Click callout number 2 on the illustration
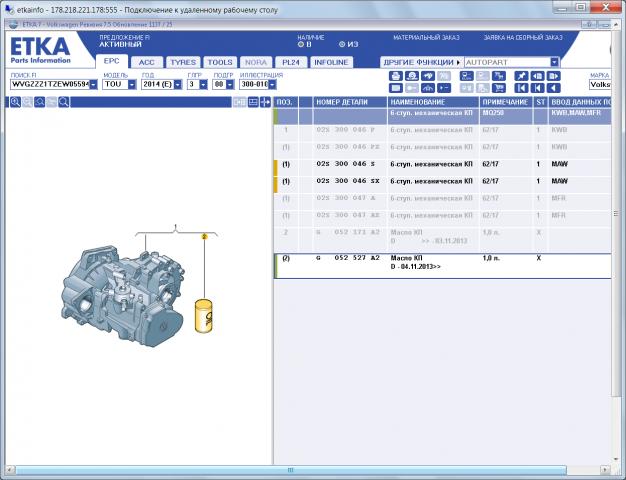 204,236
